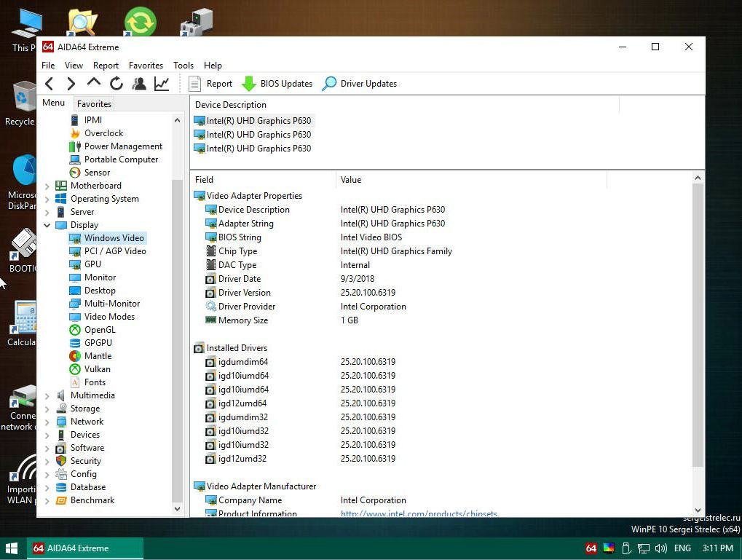Open the Help menu

coord(213,66)
